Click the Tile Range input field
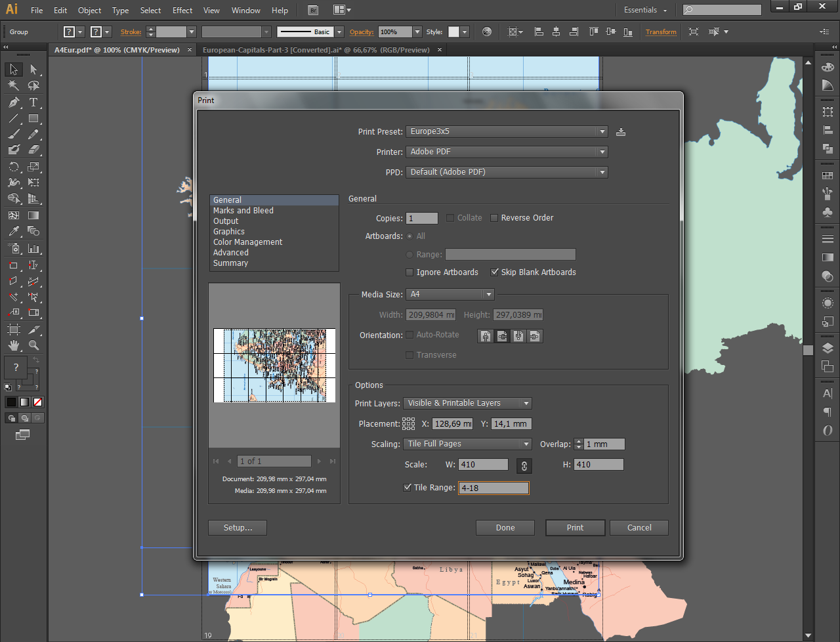The height and width of the screenshot is (642, 840). tap(494, 488)
